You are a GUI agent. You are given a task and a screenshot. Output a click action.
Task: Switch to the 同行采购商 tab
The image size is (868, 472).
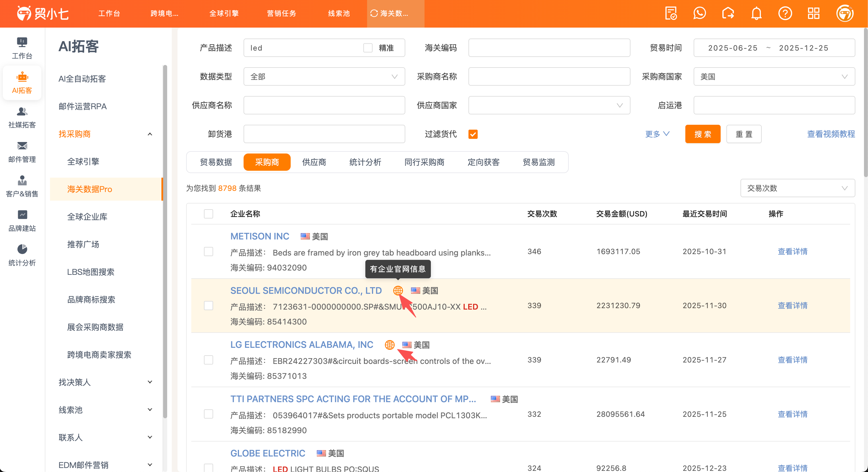click(424, 162)
